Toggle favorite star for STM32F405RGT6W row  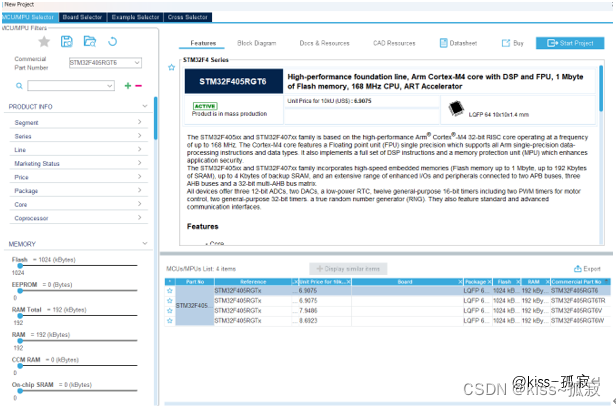point(170,321)
